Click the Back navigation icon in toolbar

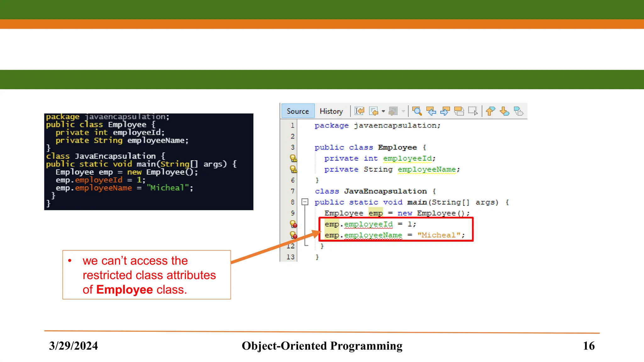tap(374, 111)
